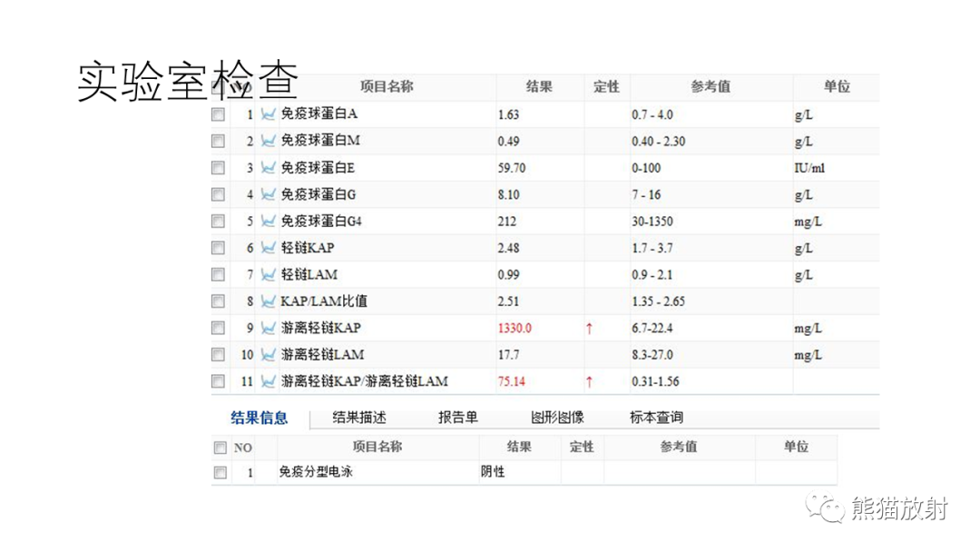Tick checkbox for row 11 游离轻链KAP/游离轻链LAM
Screen dimensions: 980x552
pyautogui.click(x=218, y=381)
